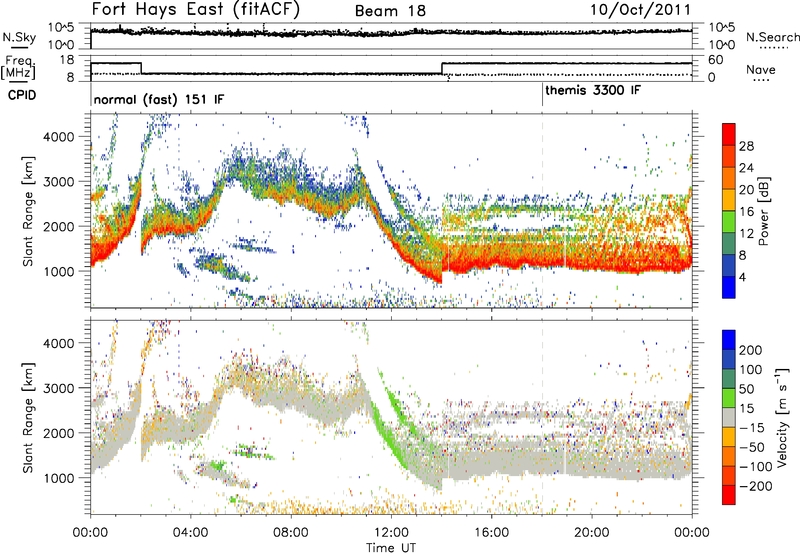800x554 pixels.
Task: Click the "24" tick on Power colorbar
Action: [x=746, y=169]
